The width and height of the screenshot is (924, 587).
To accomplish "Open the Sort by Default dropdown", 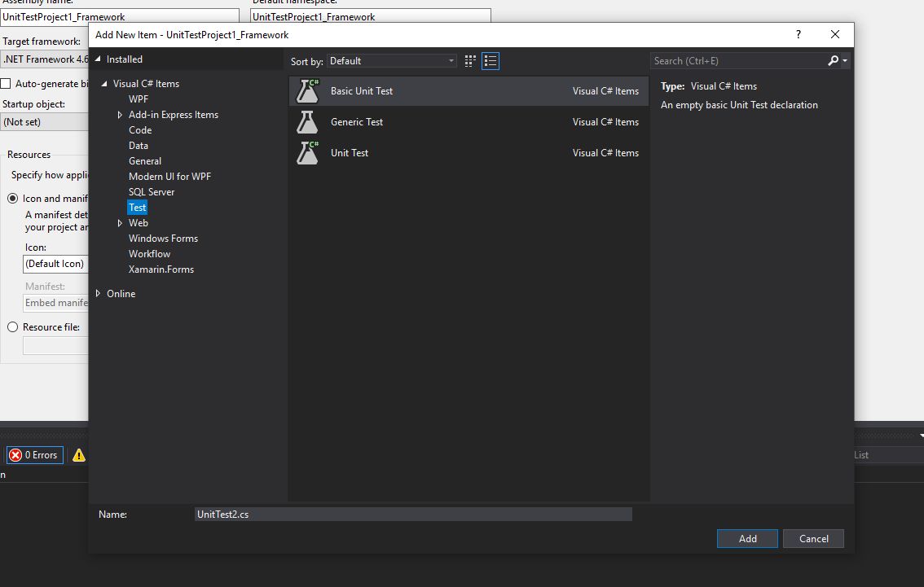I will point(392,60).
